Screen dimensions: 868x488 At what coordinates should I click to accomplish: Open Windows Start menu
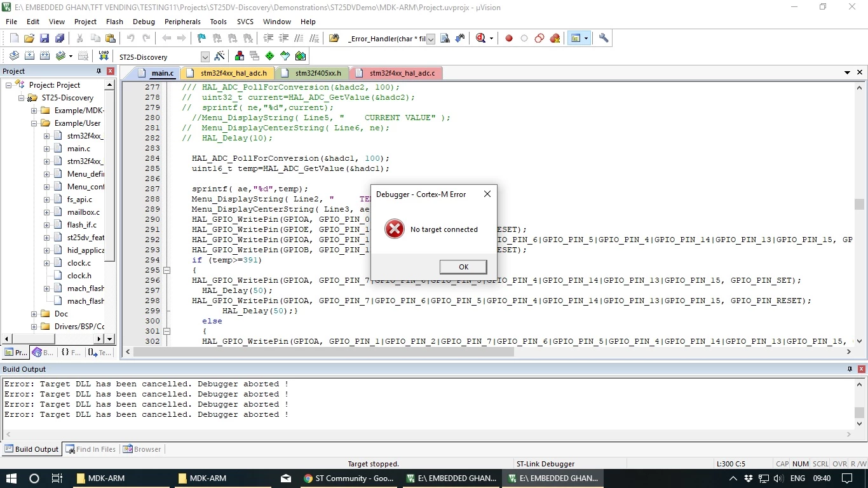tap(11, 478)
